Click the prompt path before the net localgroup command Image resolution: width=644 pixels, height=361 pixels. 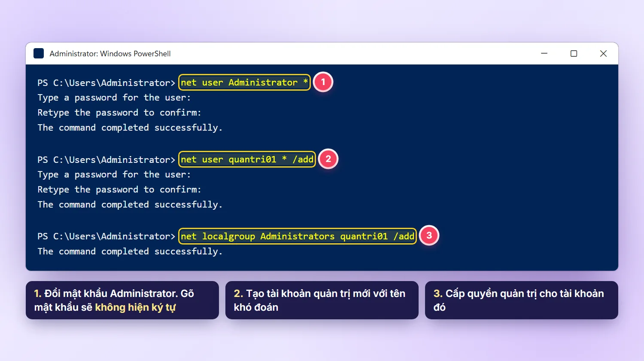click(x=106, y=236)
